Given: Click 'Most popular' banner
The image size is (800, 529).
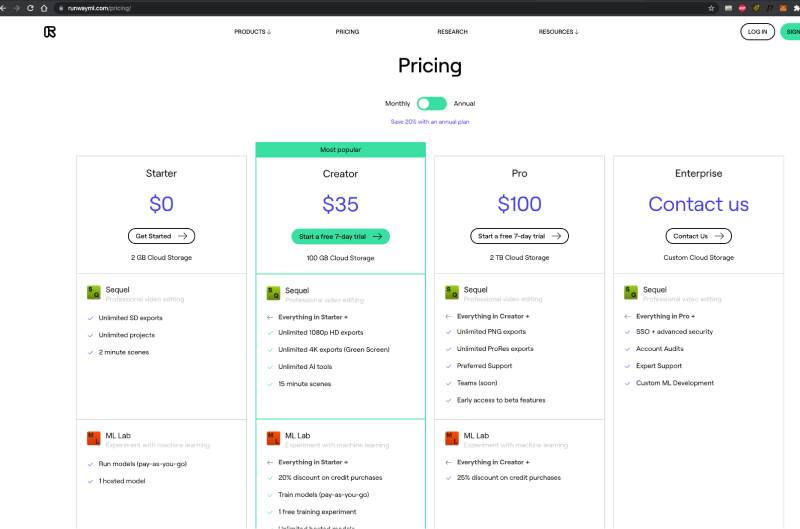Looking at the screenshot, I should click(x=340, y=149).
